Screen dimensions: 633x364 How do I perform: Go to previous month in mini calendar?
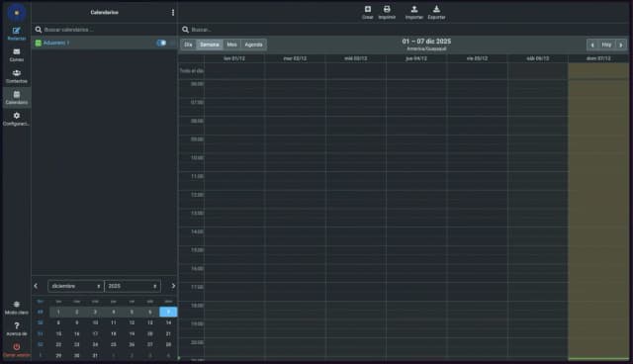click(36, 286)
